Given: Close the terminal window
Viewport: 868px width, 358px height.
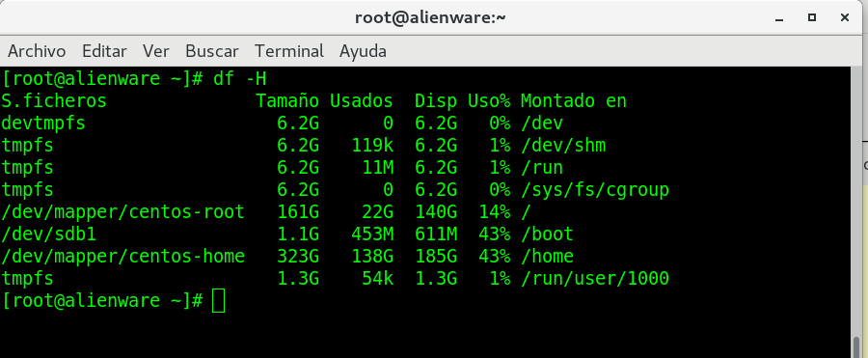Looking at the screenshot, I should (x=845, y=17).
